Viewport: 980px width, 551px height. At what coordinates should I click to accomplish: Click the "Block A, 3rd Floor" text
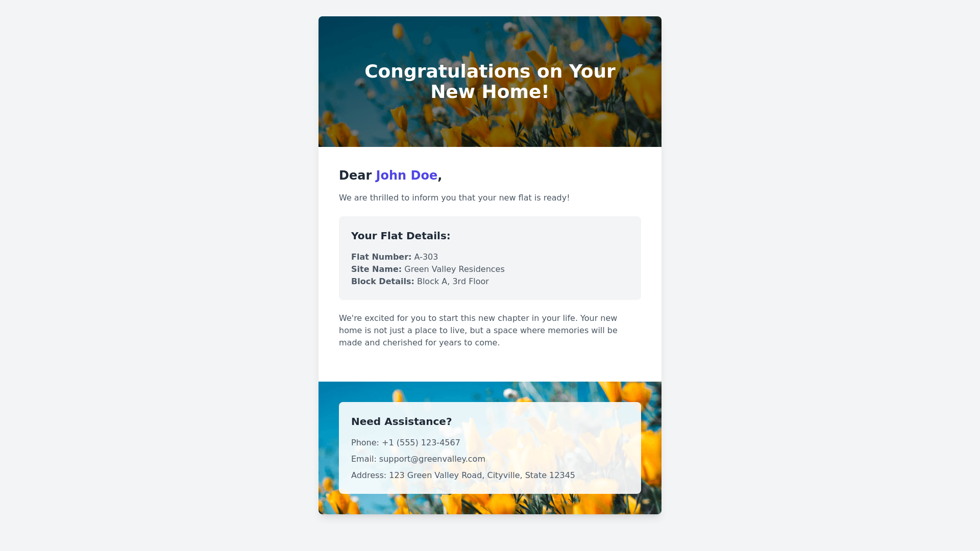point(453,282)
